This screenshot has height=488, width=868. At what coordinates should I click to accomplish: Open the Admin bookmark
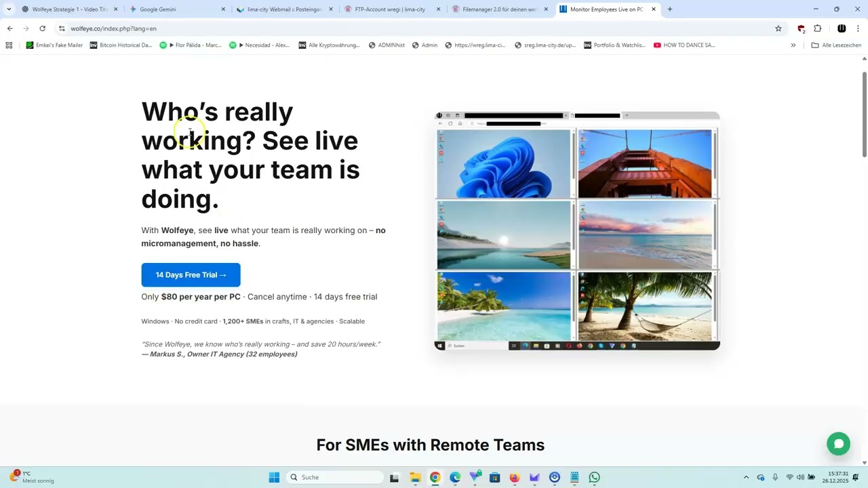[425, 45]
